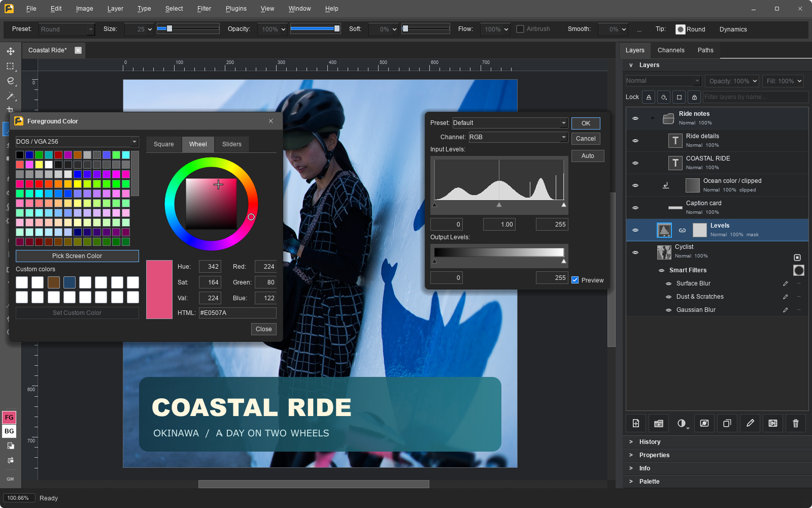Open the Filter menu
The image size is (812, 508).
pyautogui.click(x=204, y=9)
